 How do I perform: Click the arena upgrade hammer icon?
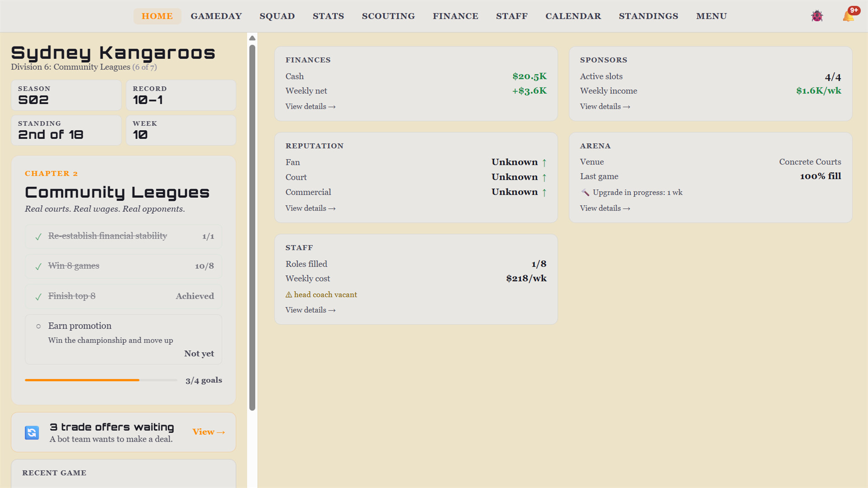(585, 192)
